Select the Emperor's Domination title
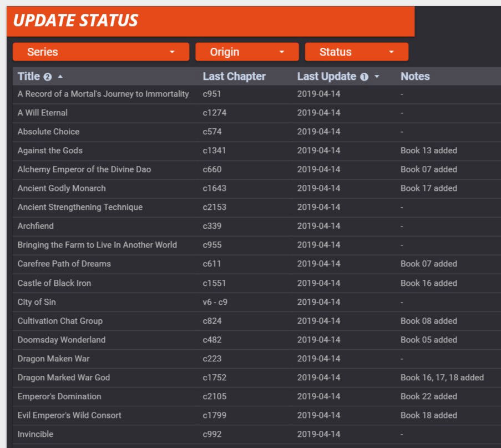 [59, 396]
